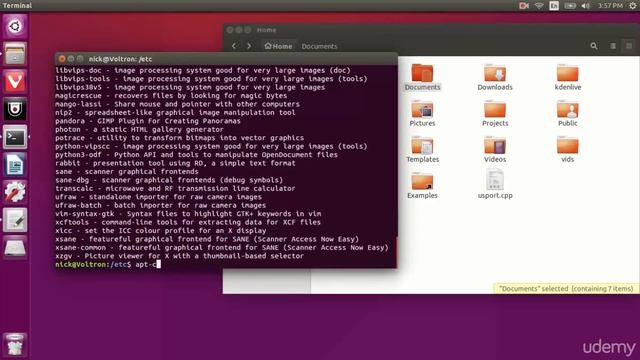Open the sound volume indicator
The image size is (640, 360).
(585, 6)
